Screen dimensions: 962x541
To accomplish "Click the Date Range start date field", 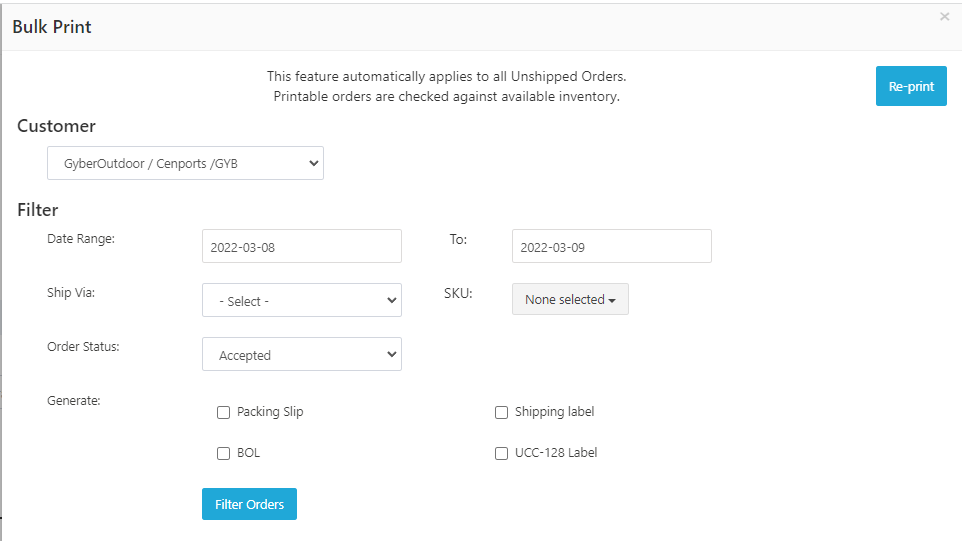I will (x=301, y=247).
